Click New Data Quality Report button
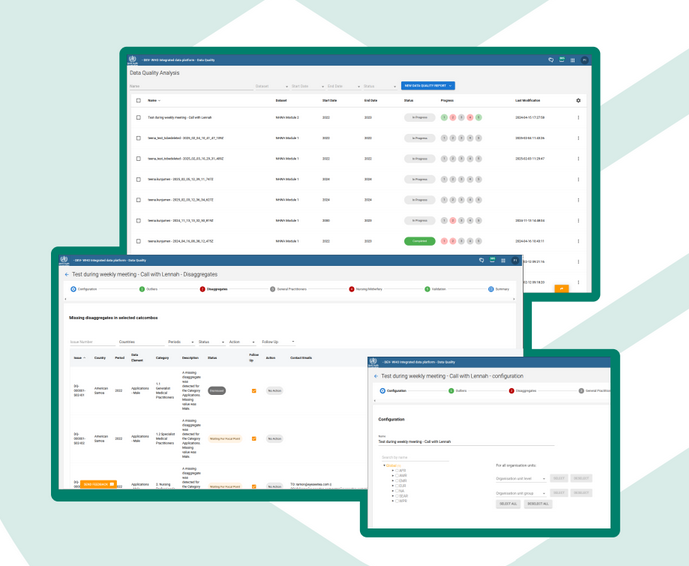689x566 pixels. click(428, 86)
